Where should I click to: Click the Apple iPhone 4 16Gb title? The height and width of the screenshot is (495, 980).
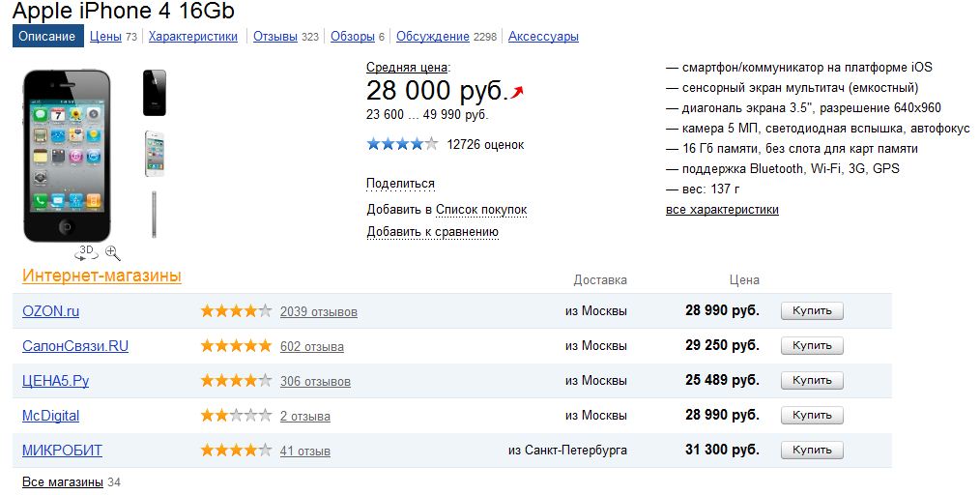tap(124, 11)
